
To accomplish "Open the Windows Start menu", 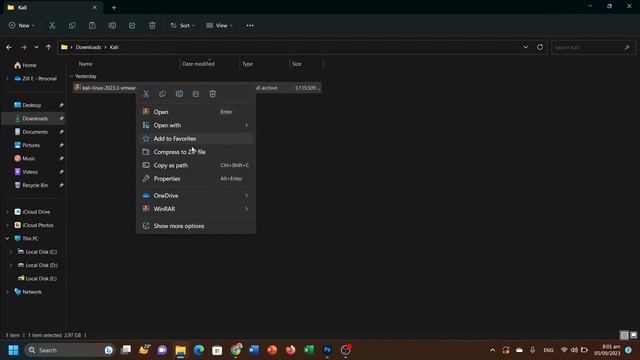I will pyautogui.click(x=13, y=350).
